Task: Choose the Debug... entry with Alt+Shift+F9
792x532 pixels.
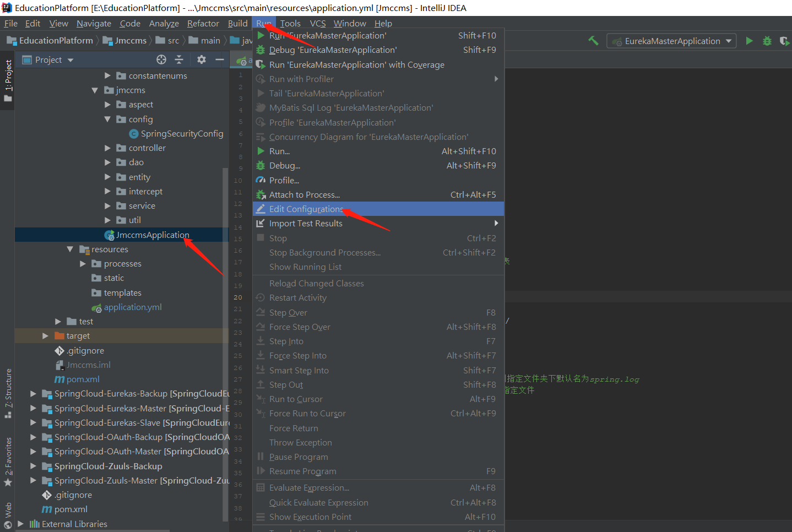Action: [x=378, y=165]
